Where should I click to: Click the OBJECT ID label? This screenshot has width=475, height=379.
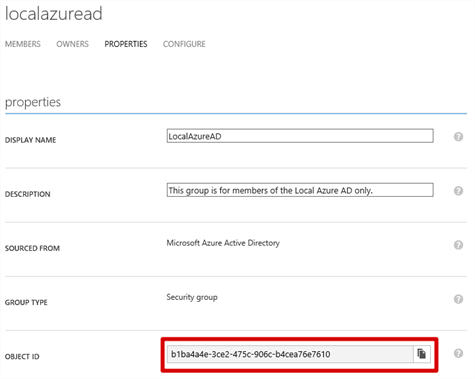click(x=22, y=357)
